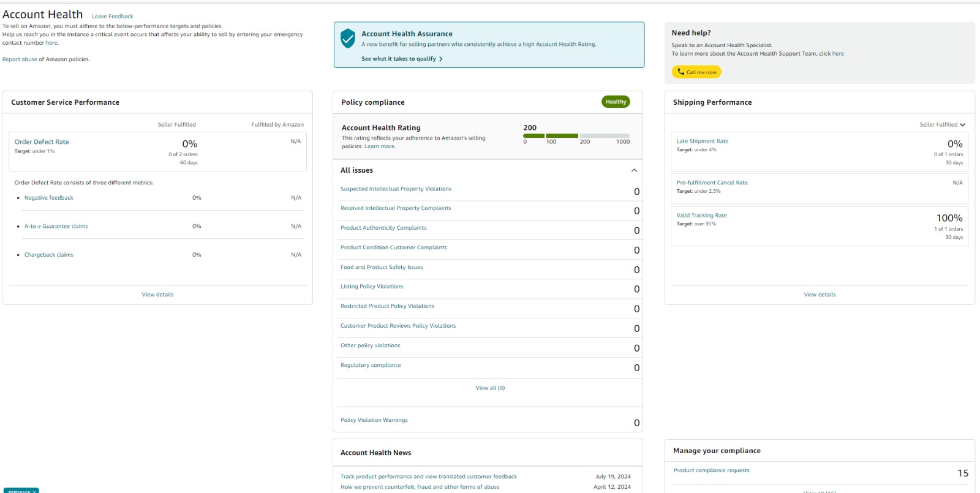Open Negative feedback details
The width and height of the screenshot is (980, 493).
click(x=49, y=198)
